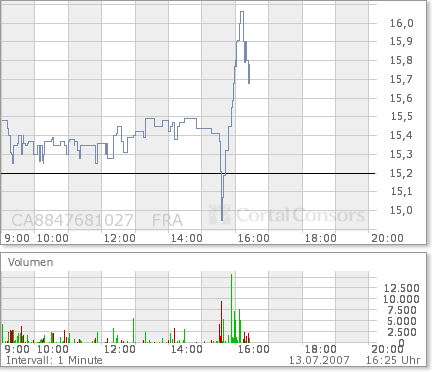This screenshot has width=432, height=372.
Task: Click the 16,0 price axis label
Action: click(402, 23)
